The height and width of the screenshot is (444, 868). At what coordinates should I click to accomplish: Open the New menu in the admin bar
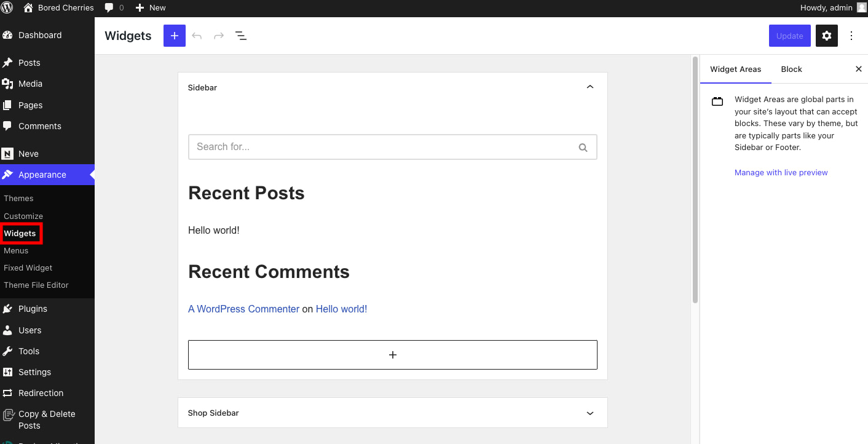coord(150,8)
